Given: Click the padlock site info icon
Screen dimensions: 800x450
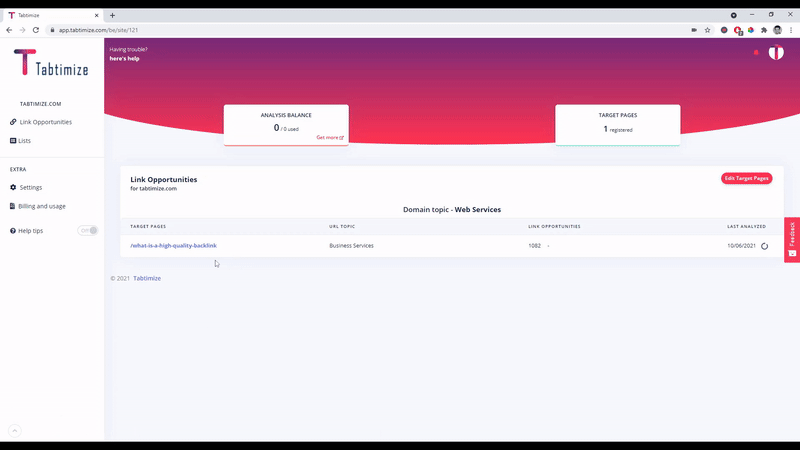Looking at the screenshot, I should point(52,30).
